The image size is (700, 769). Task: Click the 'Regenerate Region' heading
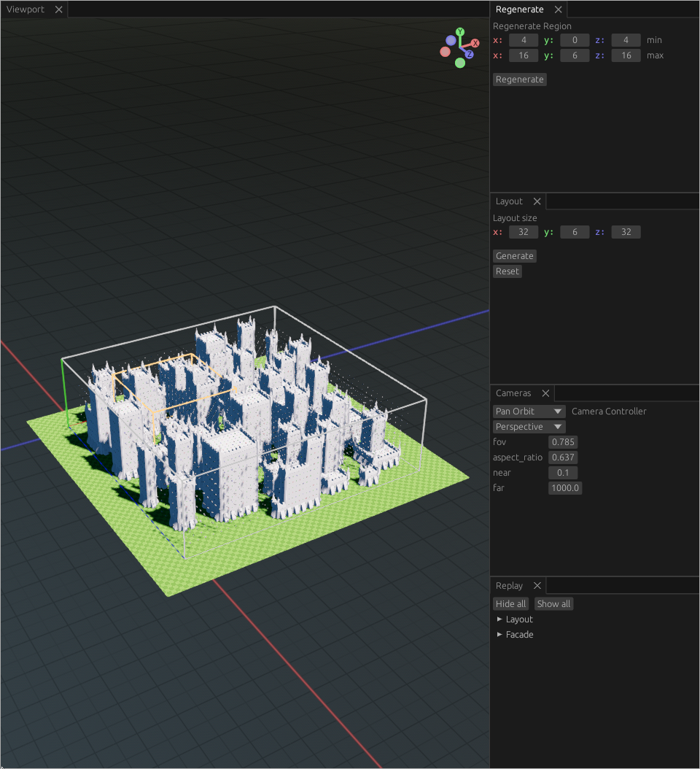pos(532,26)
